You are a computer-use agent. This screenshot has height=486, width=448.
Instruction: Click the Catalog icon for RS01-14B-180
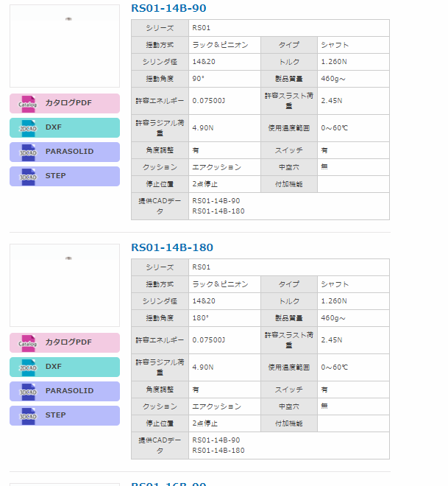(28, 343)
